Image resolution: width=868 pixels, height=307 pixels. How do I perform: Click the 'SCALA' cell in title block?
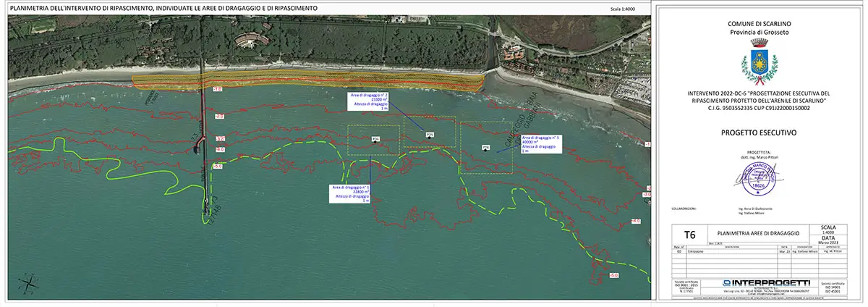point(829,229)
